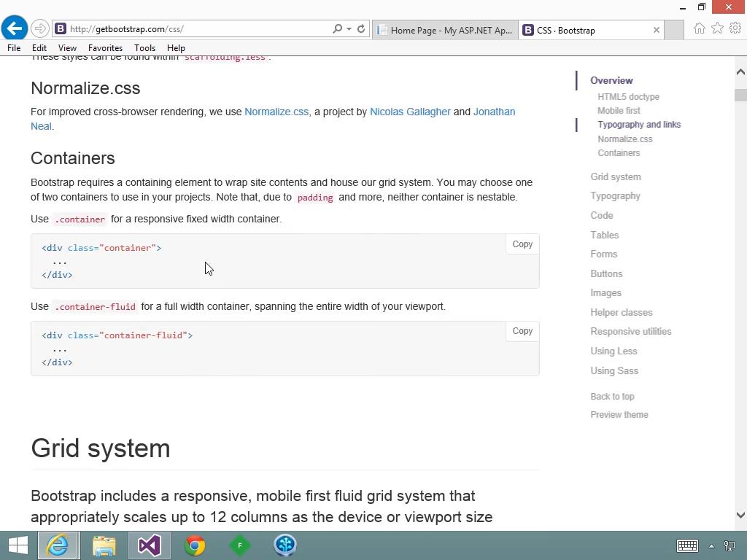Go to the Home page icon
The height and width of the screenshot is (560, 747).
tap(700, 28)
